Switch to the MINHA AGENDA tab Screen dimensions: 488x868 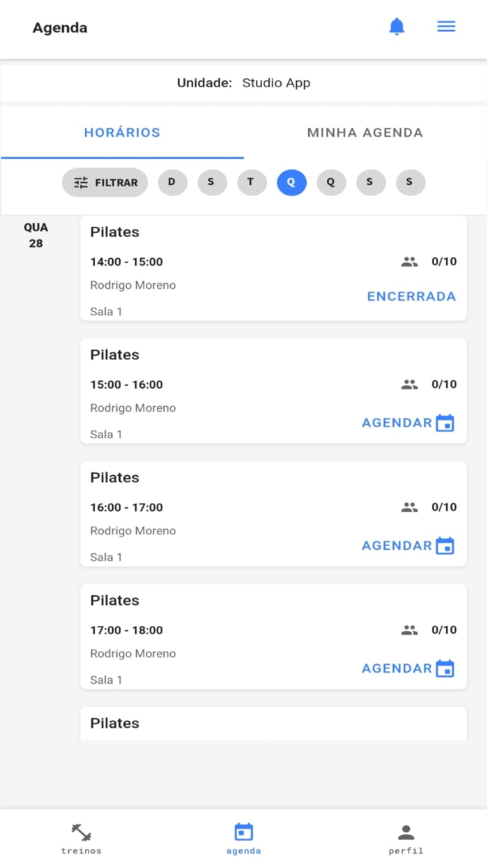[x=365, y=133]
